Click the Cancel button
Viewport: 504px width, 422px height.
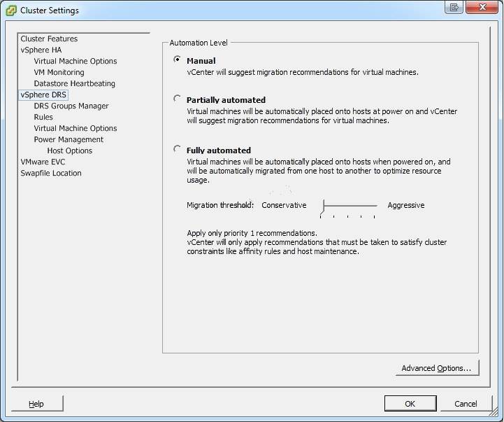coord(466,404)
